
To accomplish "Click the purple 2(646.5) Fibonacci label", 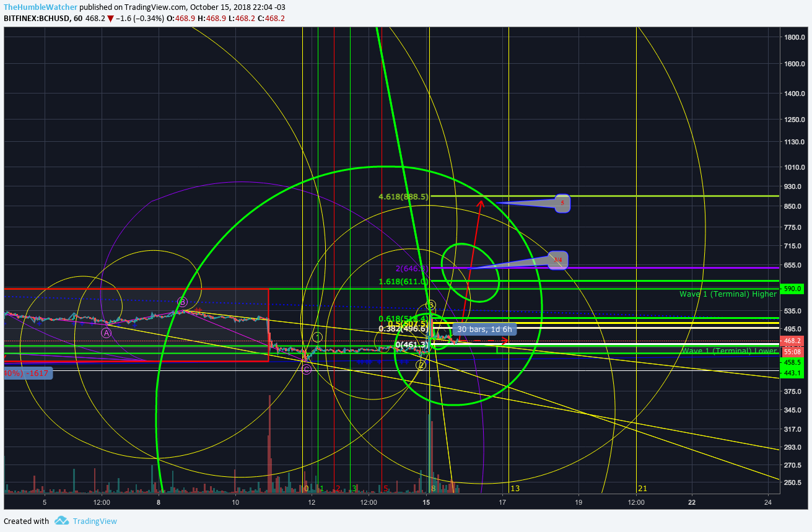I will 412,269.
